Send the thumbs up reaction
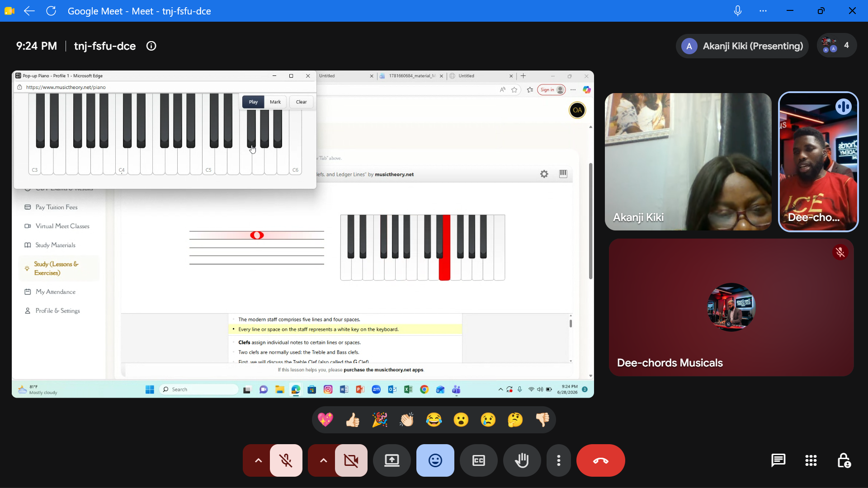868x488 pixels. click(x=353, y=420)
